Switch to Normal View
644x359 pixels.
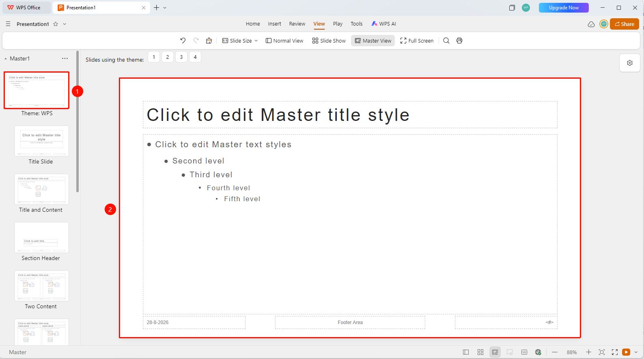pyautogui.click(x=284, y=41)
